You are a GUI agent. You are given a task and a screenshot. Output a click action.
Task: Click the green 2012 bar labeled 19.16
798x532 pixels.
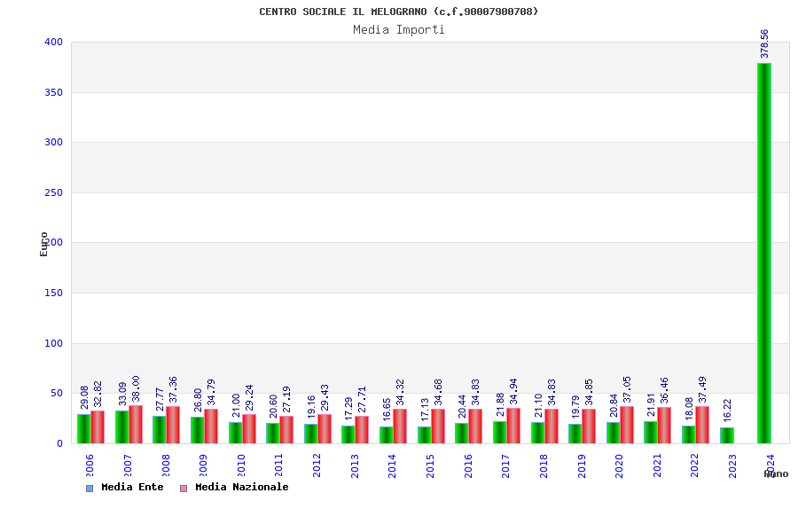point(311,434)
